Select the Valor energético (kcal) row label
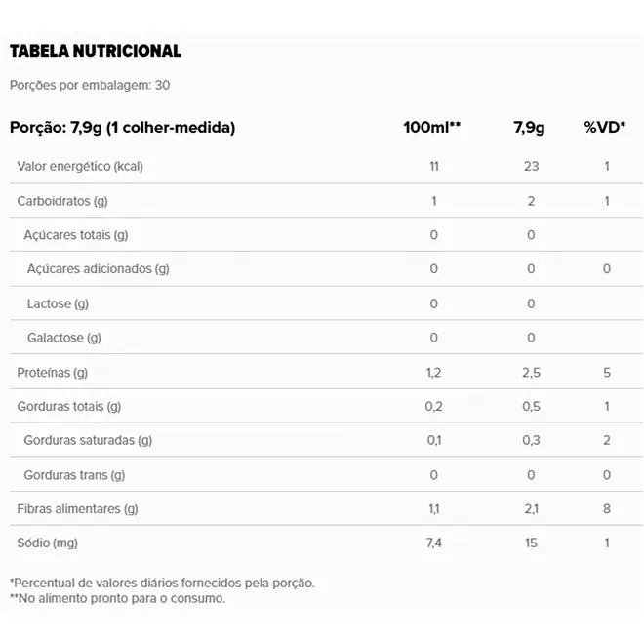 80,166
